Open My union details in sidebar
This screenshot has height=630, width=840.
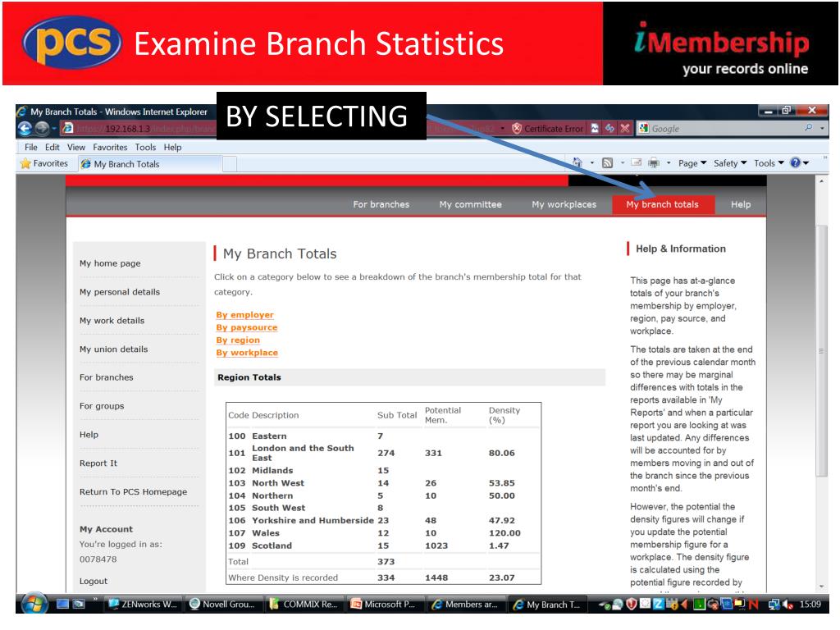coord(113,349)
